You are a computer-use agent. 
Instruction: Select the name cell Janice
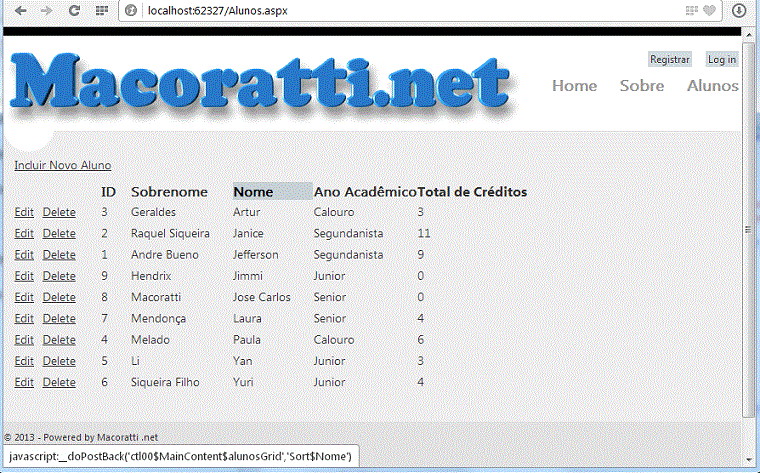(x=248, y=234)
